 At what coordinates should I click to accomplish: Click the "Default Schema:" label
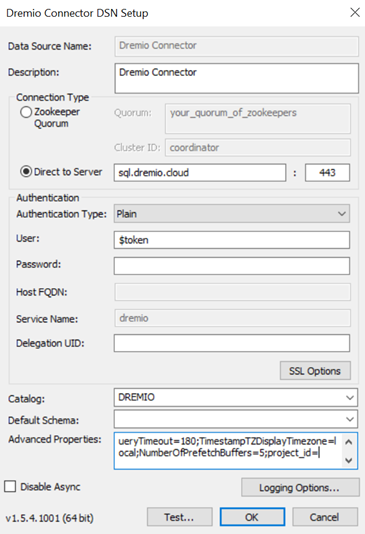tap(43, 421)
